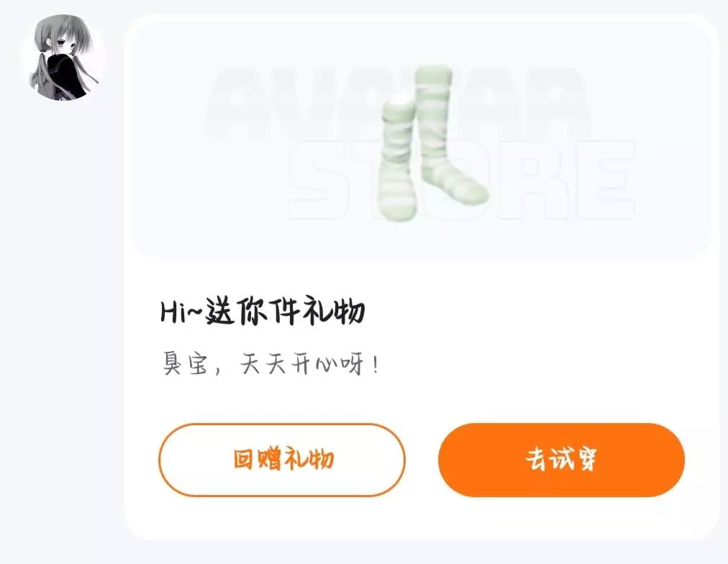Tap the green striped socks gift image
Screen dimensions: 728x564
click(x=434, y=144)
